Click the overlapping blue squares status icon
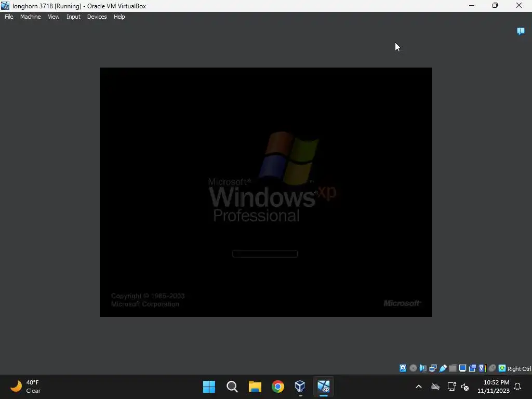Viewport: 532px width, 399px height. pyautogui.click(x=472, y=368)
